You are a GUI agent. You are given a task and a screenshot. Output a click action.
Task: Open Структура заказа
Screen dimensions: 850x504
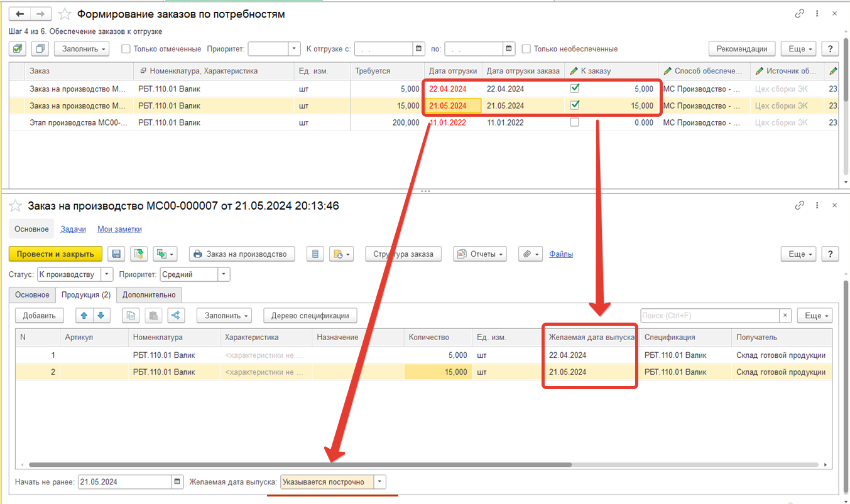coord(403,254)
